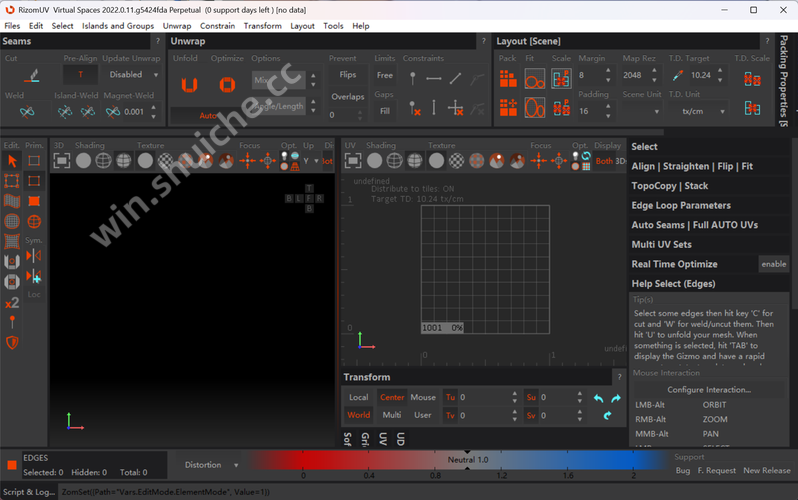Click the Margin value field showing 8

(x=589, y=75)
